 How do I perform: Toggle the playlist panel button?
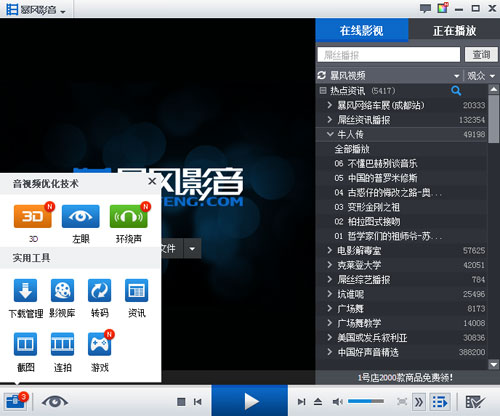(440, 402)
